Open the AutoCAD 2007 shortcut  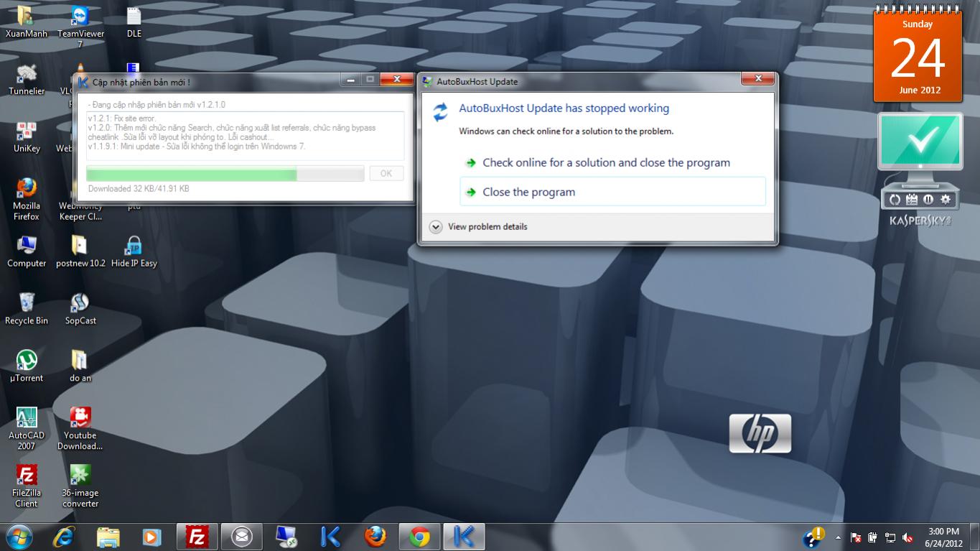point(27,419)
